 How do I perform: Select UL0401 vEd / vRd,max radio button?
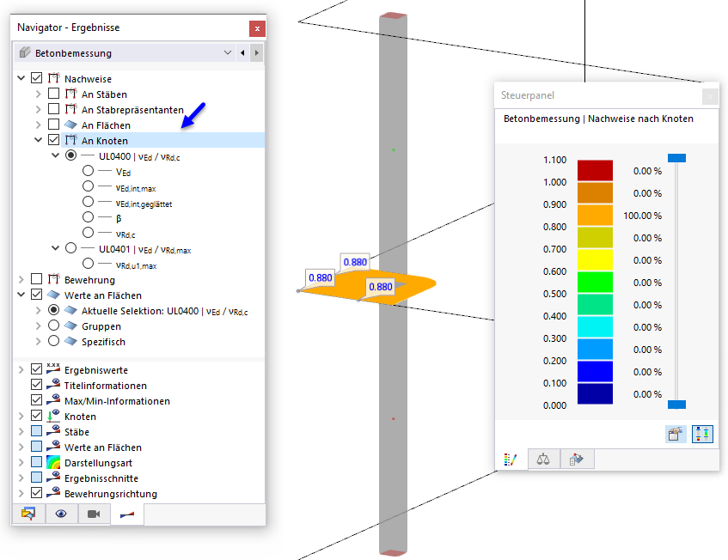point(70,248)
